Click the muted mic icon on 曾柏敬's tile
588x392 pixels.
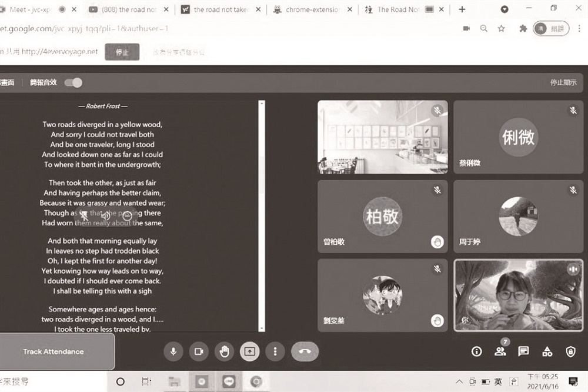pyautogui.click(x=437, y=190)
